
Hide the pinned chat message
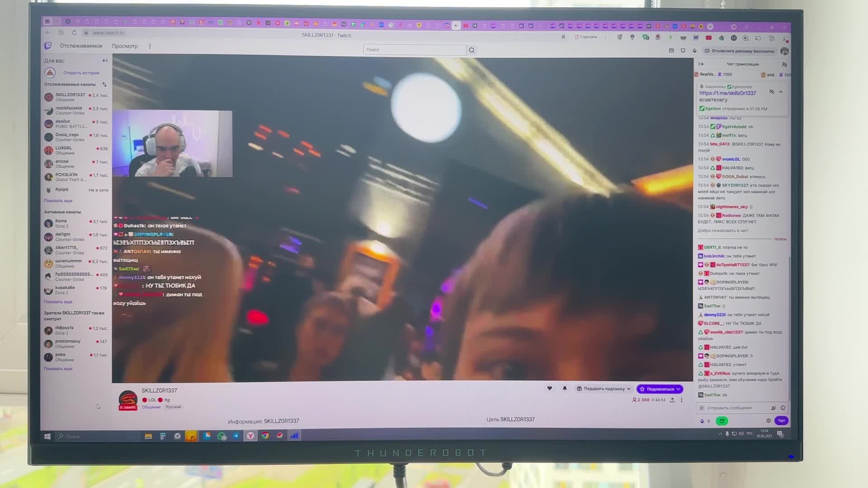click(772, 92)
